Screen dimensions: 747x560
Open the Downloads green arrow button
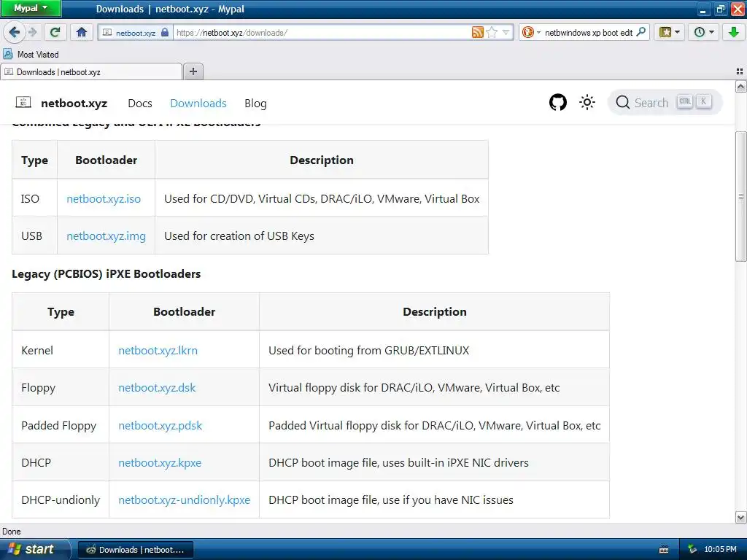pyautogui.click(x=734, y=32)
